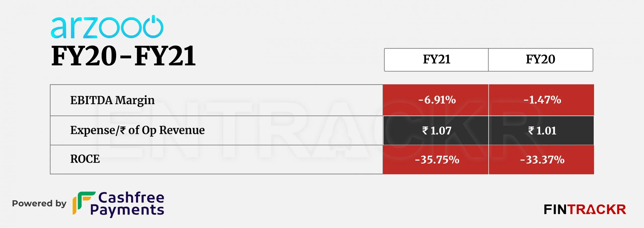This screenshot has height=228, width=644.
Task: Click the ₹ 1.07 dark cell
Action: 436,130
